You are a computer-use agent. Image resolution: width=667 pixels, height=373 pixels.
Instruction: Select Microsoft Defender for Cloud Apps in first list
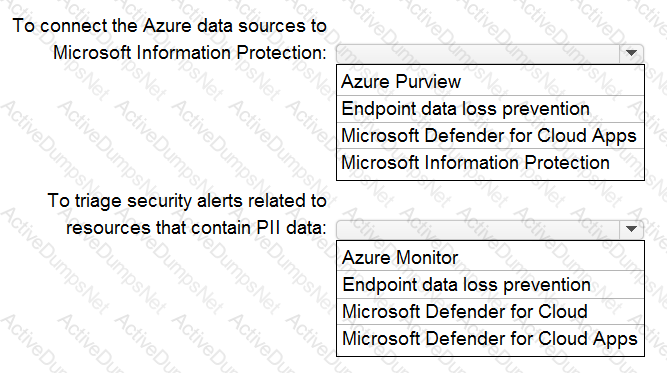pos(490,136)
